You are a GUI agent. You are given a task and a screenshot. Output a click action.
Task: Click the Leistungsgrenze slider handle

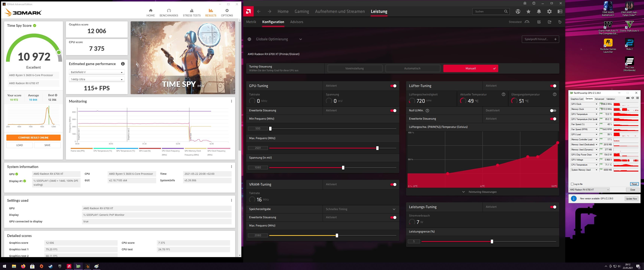(492, 241)
